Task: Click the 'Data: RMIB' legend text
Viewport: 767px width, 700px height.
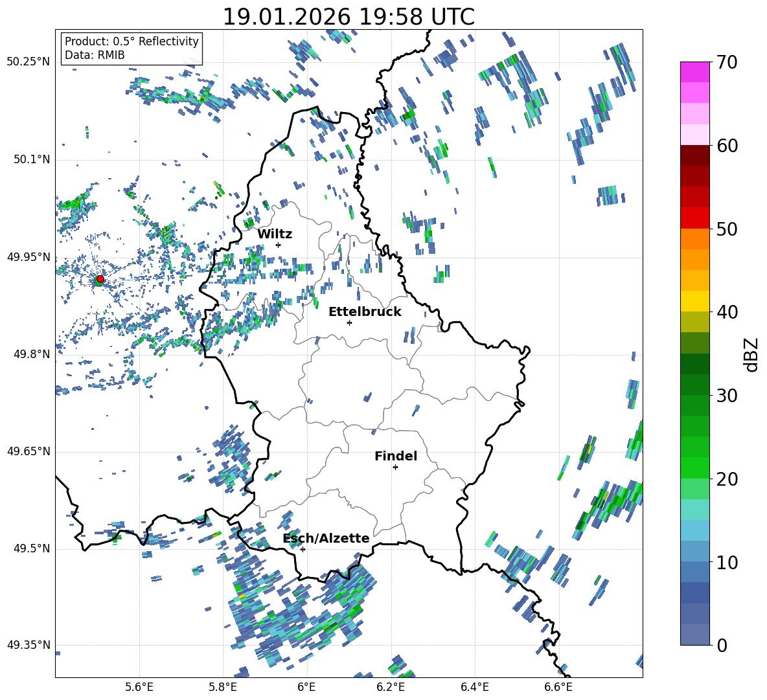Action: 95,55
